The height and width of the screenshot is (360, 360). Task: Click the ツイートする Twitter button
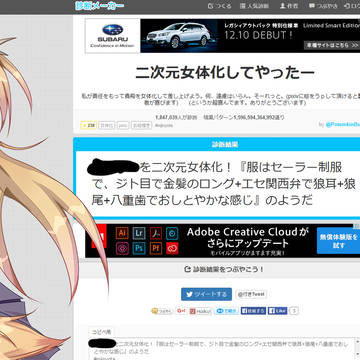coord(206,294)
